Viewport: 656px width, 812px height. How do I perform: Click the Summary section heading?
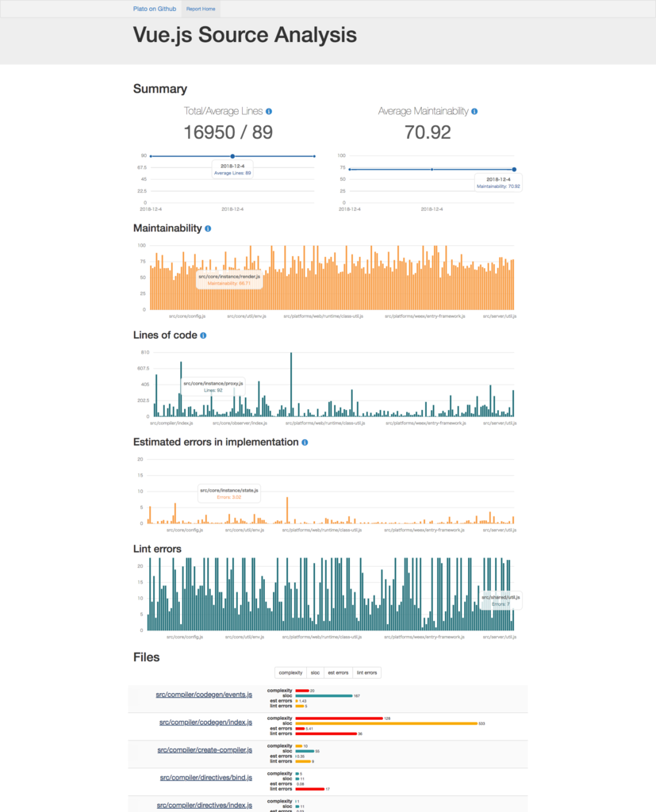(160, 89)
